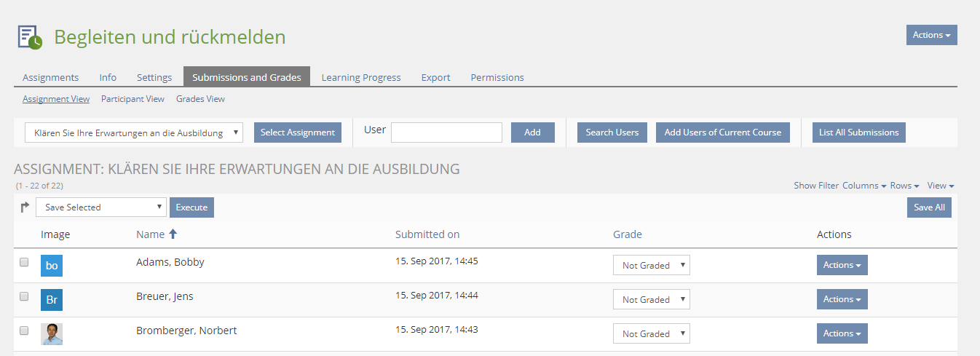Open the Permissions tab
This screenshot has height=356, width=980.
coord(497,77)
